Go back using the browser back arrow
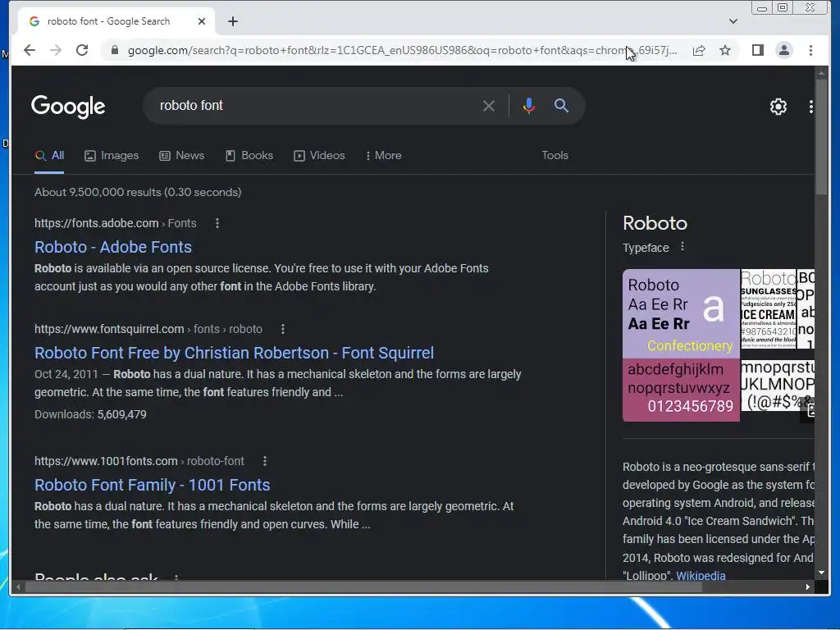Screen dimensions: 840x630 point(30,50)
